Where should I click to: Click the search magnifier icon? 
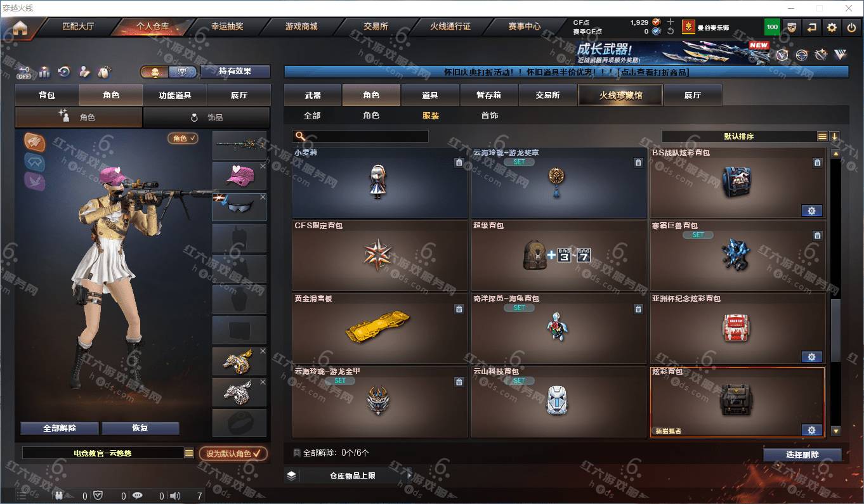[x=301, y=136]
